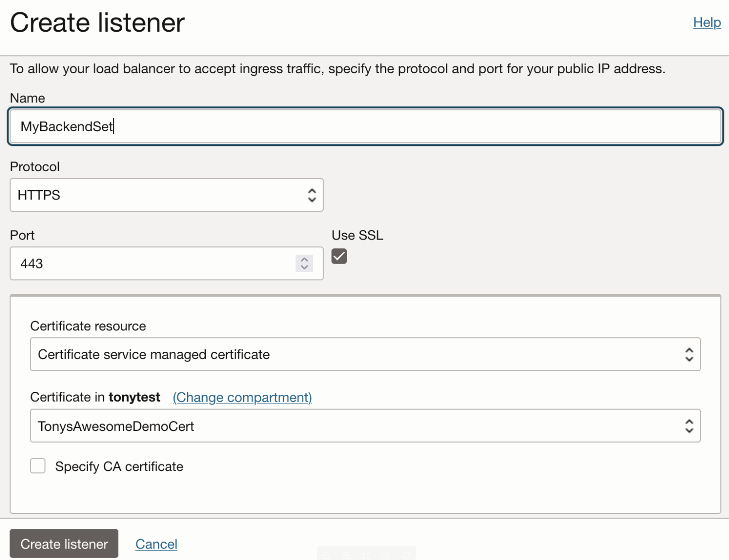This screenshot has width=729, height=560.
Task: Open the Help link
Action: tap(706, 22)
